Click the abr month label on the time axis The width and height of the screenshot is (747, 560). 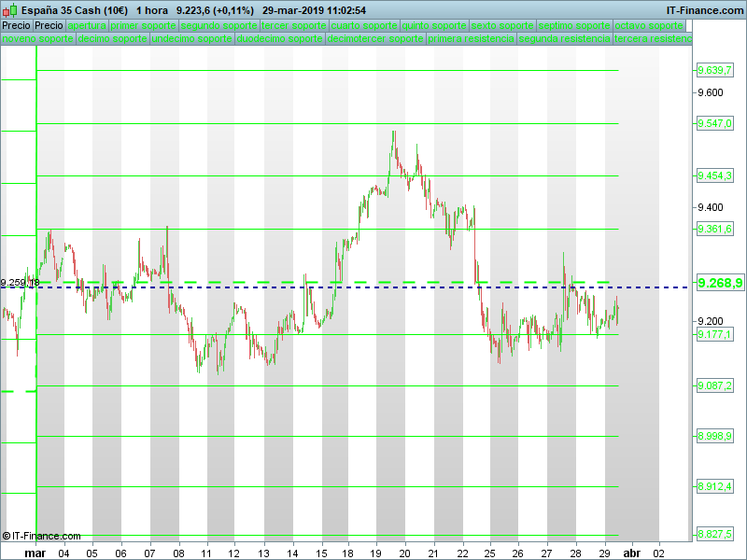coord(632,553)
